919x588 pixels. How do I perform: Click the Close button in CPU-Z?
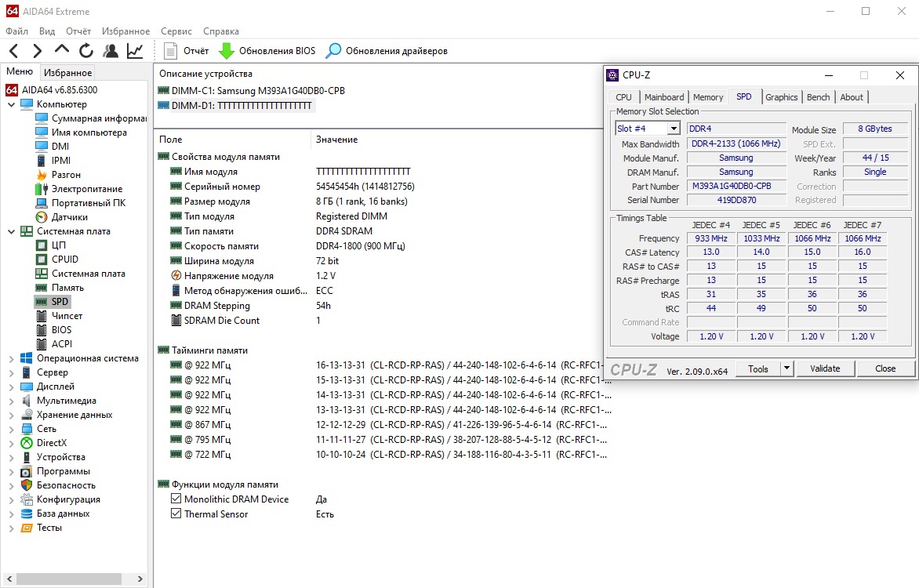click(x=885, y=368)
